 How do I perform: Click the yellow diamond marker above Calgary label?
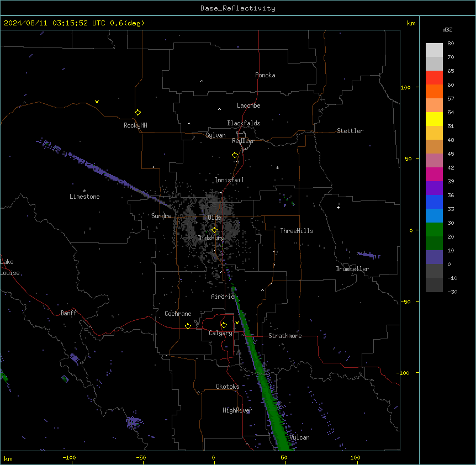click(x=224, y=325)
